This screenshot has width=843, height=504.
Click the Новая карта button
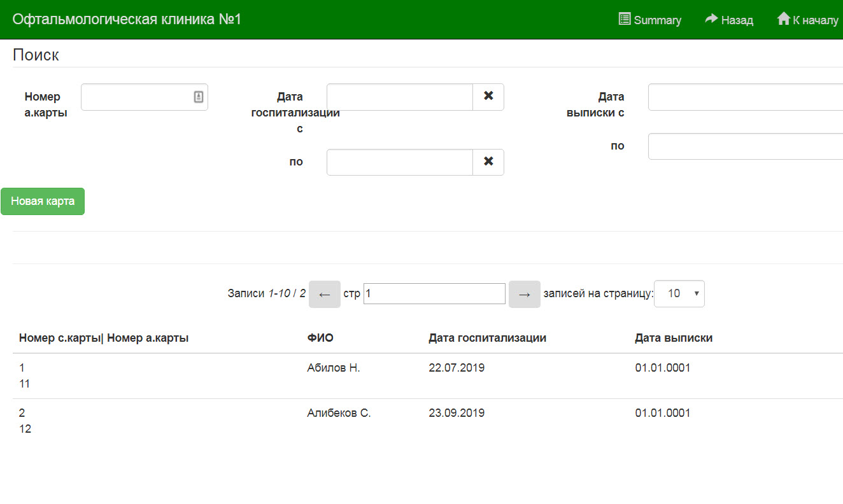pos(43,202)
